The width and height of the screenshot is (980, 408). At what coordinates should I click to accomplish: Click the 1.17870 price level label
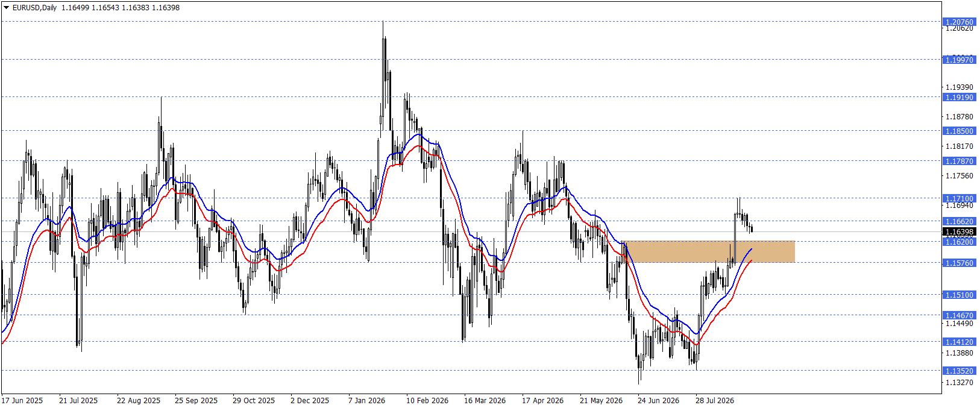(x=959, y=161)
